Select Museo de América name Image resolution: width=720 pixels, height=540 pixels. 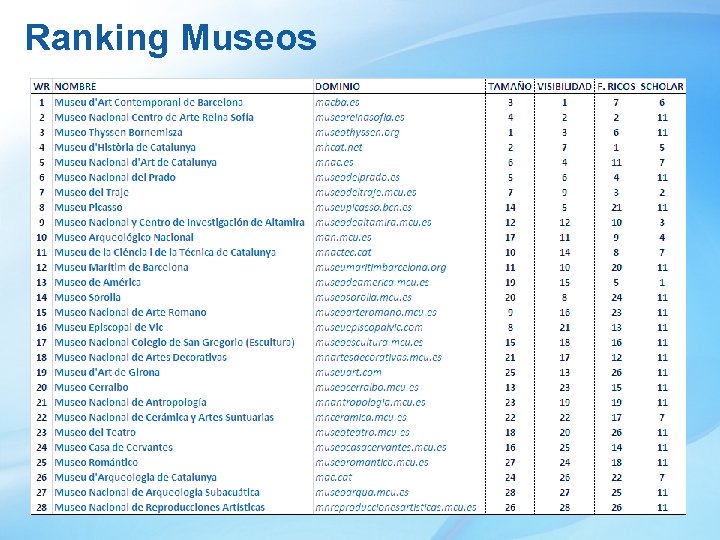(x=97, y=282)
